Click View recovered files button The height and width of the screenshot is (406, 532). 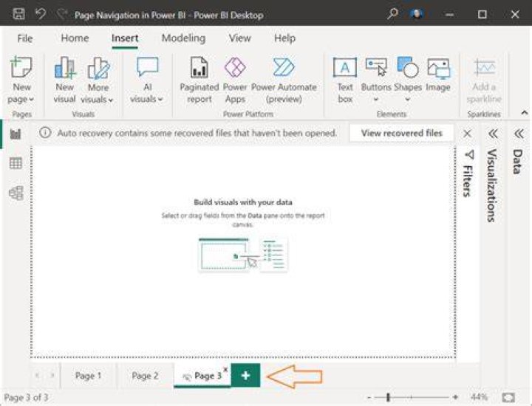[x=402, y=133]
